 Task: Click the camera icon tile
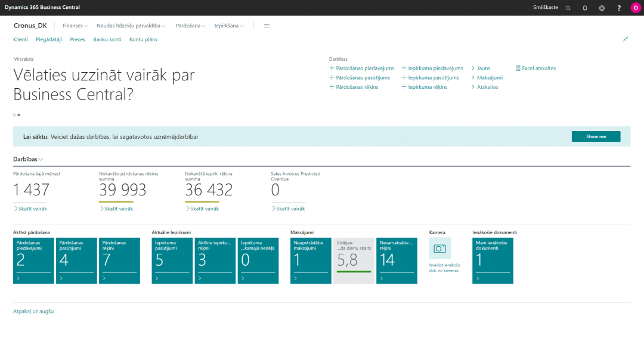tap(440, 248)
